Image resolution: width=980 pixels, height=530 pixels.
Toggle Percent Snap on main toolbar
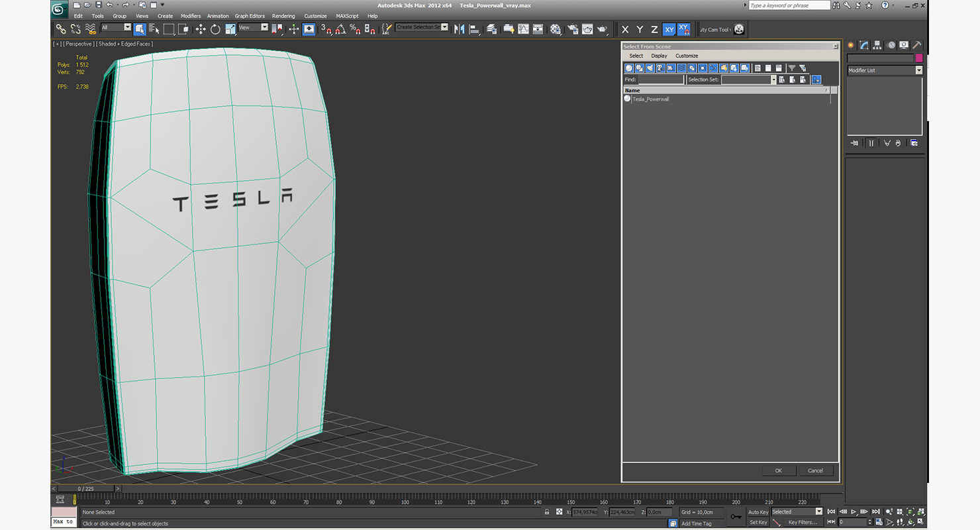click(x=355, y=29)
